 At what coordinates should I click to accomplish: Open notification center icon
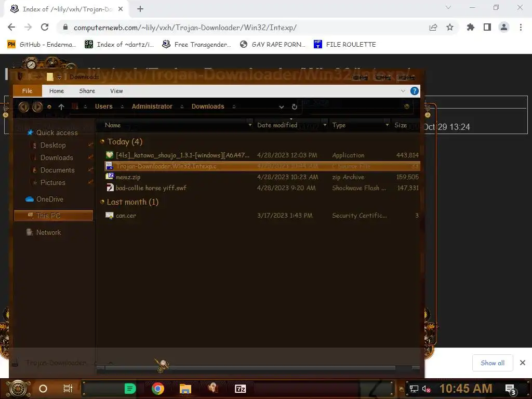click(510, 389)
